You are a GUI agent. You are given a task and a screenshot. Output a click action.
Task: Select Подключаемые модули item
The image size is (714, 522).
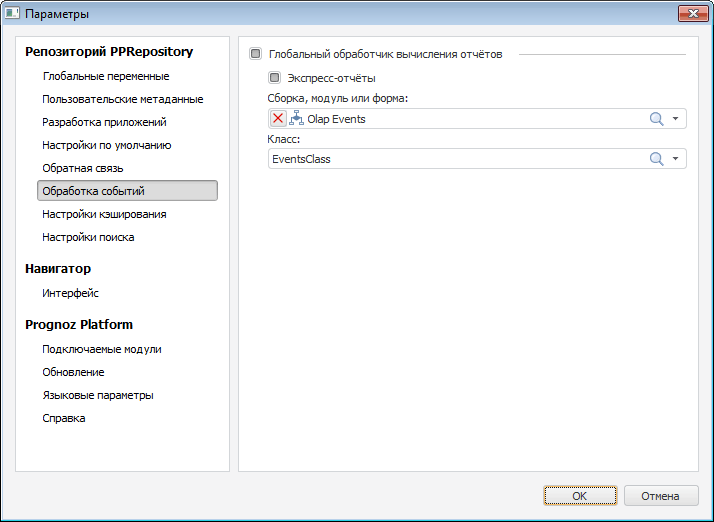(x=101, y=349)
